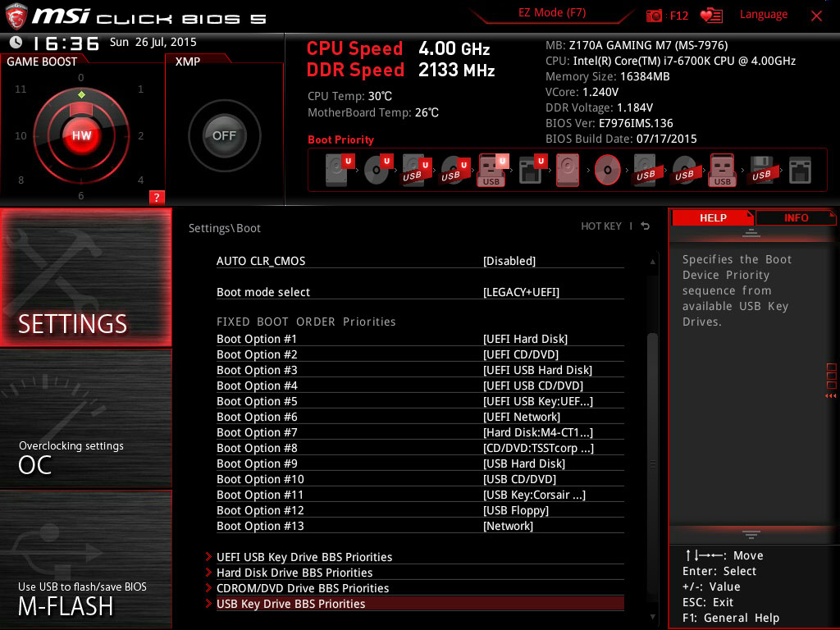Viewport: 840px width, 630px height.
Task: Click the Settings\Boot breadcrumb path
Action: (225, 228)
